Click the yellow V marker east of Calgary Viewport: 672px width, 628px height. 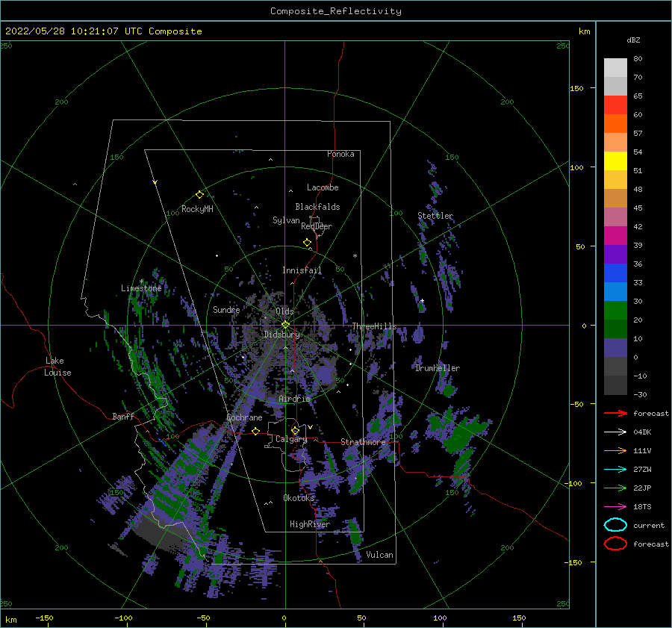310,427
